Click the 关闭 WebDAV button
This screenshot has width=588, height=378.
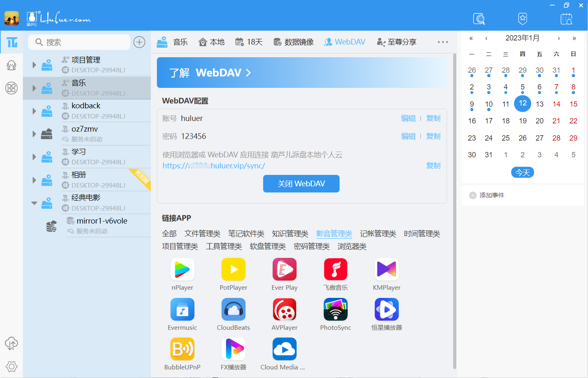click(301, 183)
